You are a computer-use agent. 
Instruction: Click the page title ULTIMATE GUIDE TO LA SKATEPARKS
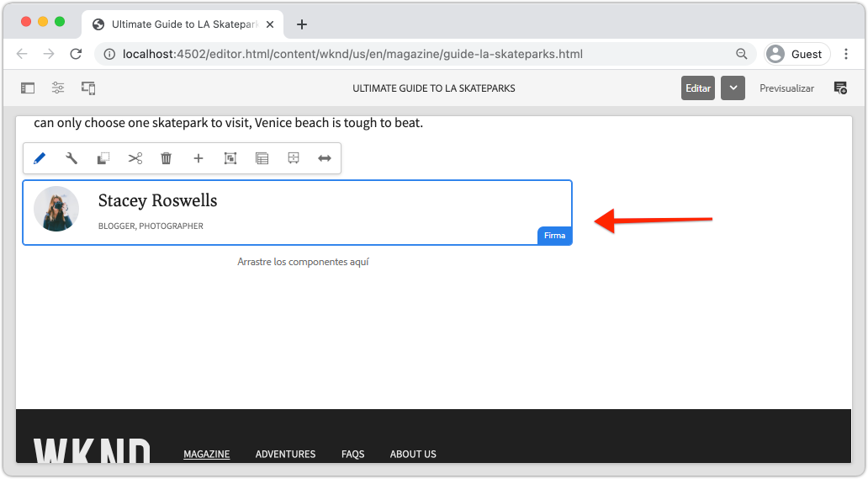coord(434,88)
